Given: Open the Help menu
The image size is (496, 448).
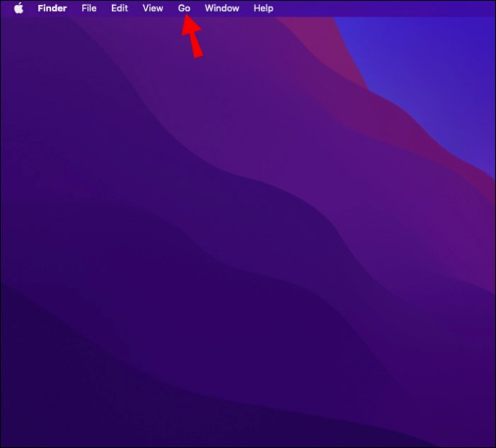Looking at the screenshot, I should coord(264,8).
